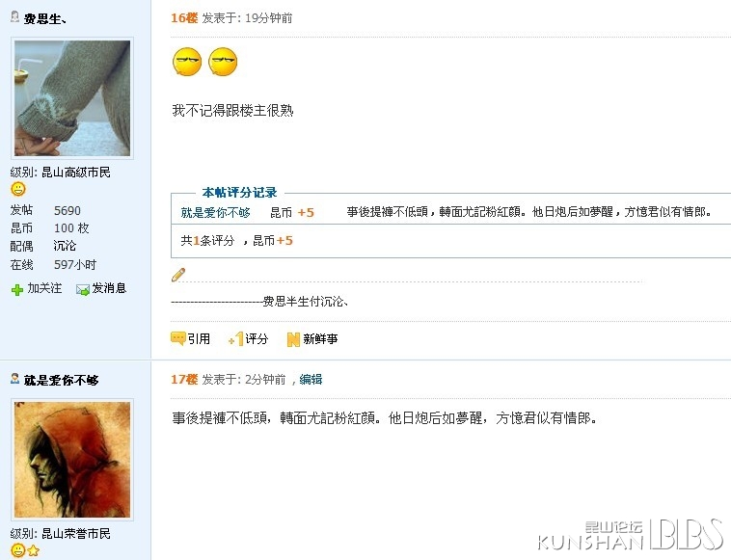
Task: Click the 16楼 floor number link
Action: click(184, 18)
